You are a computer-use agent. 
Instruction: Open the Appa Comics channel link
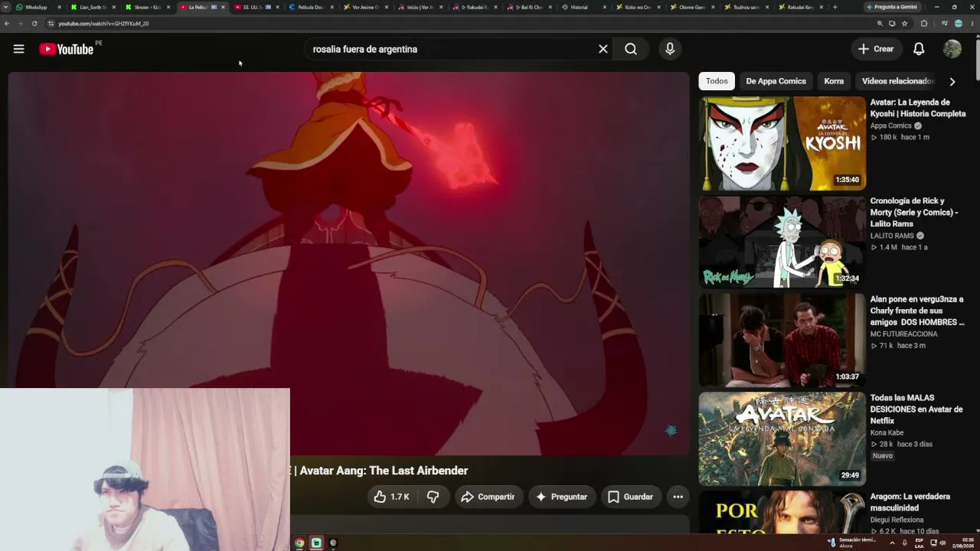pos(891,126)
